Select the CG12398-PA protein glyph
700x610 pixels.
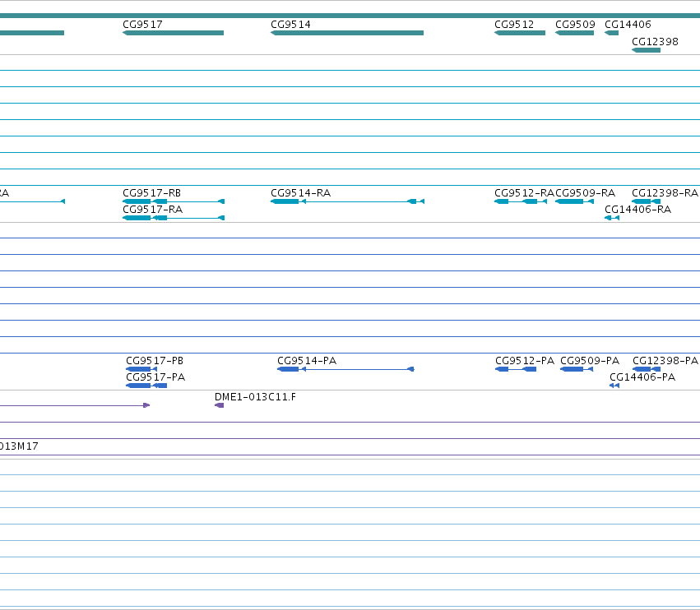pos(647,369)
